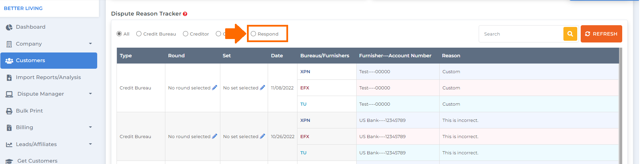Click the XPN bureau link for US Bank----12345789

click(x=305, y=120)
